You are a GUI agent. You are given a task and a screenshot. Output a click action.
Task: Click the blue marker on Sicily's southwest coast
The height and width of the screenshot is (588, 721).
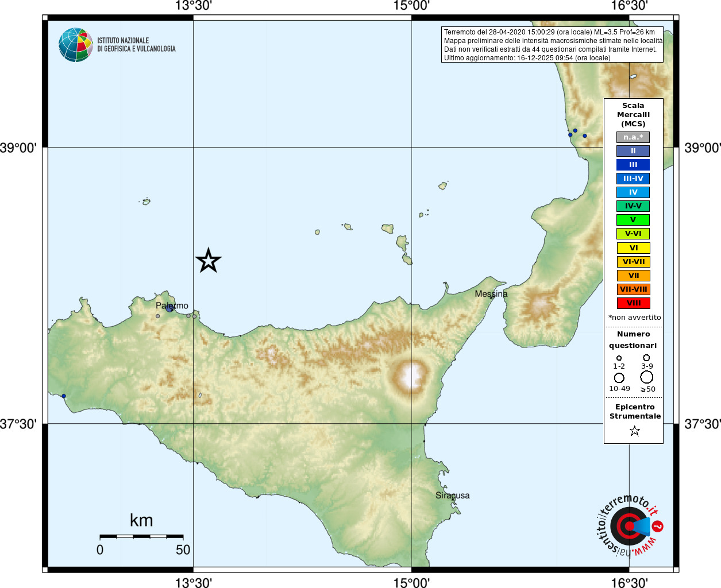[64, 396]
